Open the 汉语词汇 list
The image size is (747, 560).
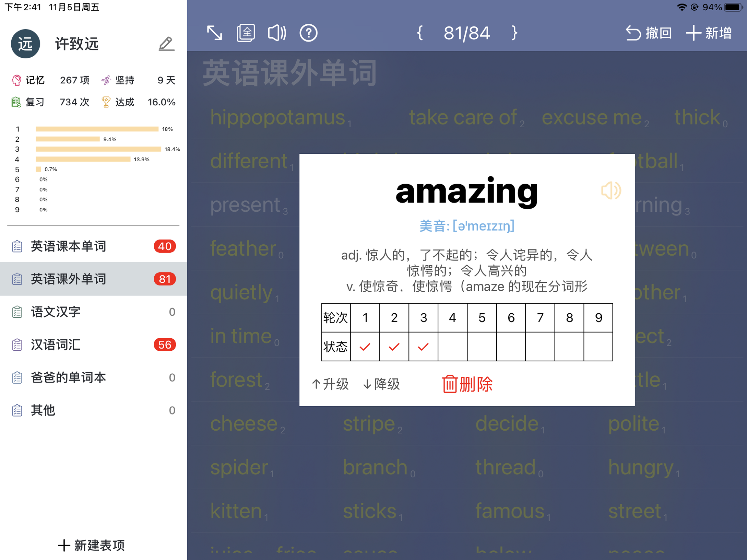pyautogui.click(x=94, y=345)
